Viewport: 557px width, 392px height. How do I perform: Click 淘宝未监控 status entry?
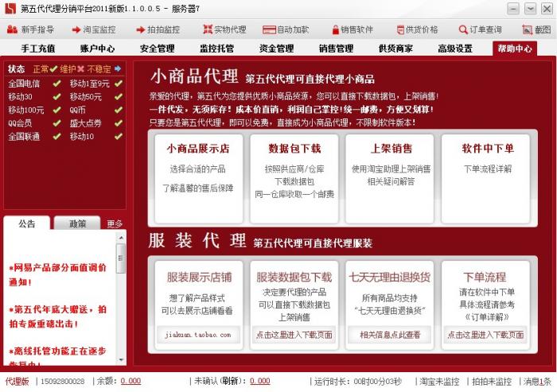439,382
